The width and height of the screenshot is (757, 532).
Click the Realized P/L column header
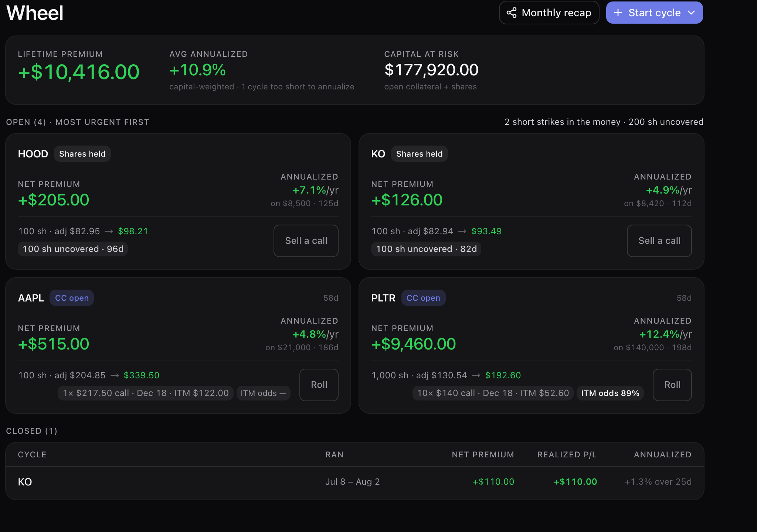[x=567, y=454]
